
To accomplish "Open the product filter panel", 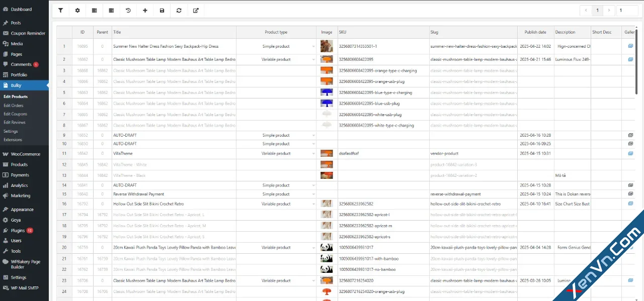I will pyautogui.click(x=60, y=10).
